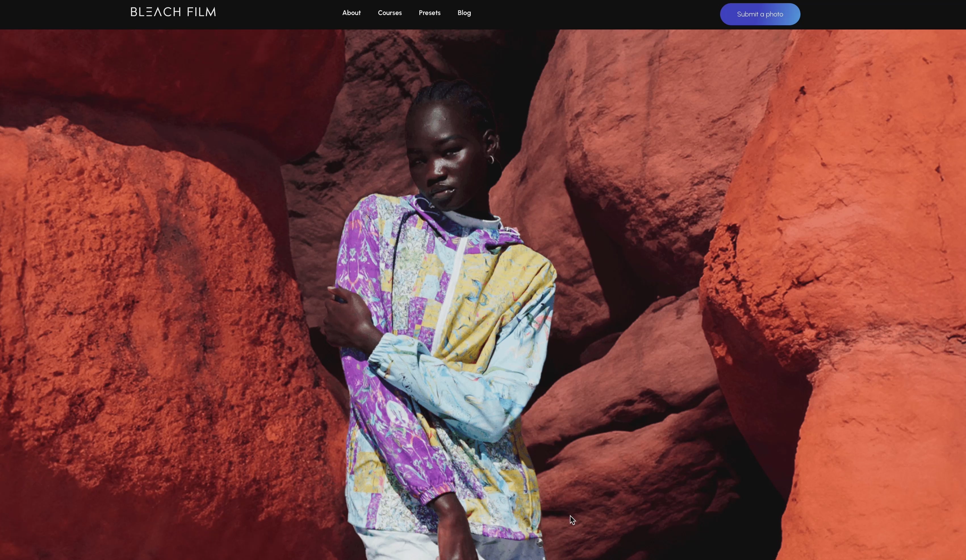Navigate to the Blog
The width and height of the screenshot is (966, 560).
464,13
